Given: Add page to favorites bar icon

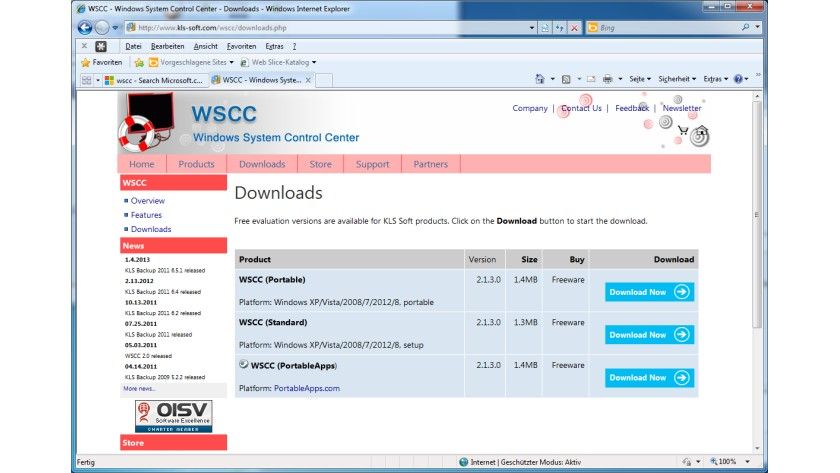Looking at the screenshot, I should click(139, 63).
